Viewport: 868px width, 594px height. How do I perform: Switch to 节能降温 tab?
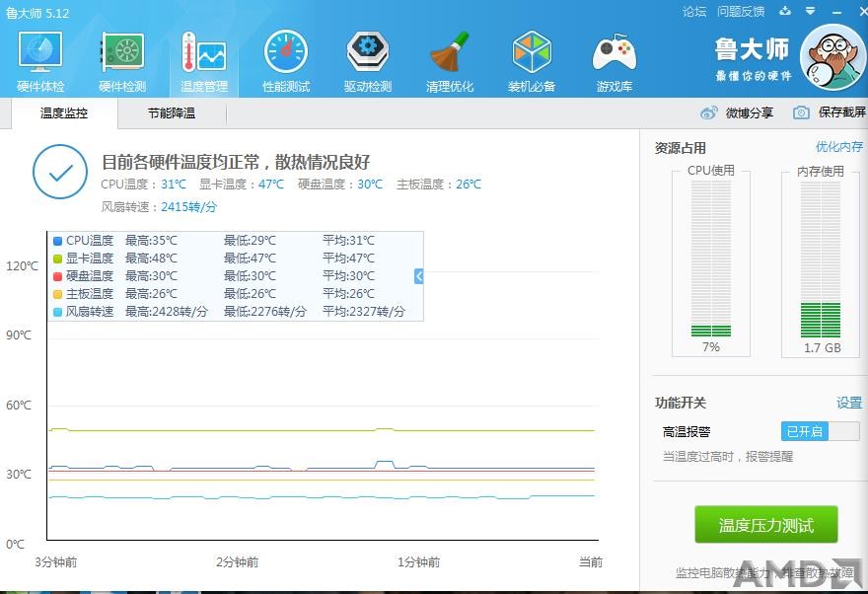coord(172,112)
